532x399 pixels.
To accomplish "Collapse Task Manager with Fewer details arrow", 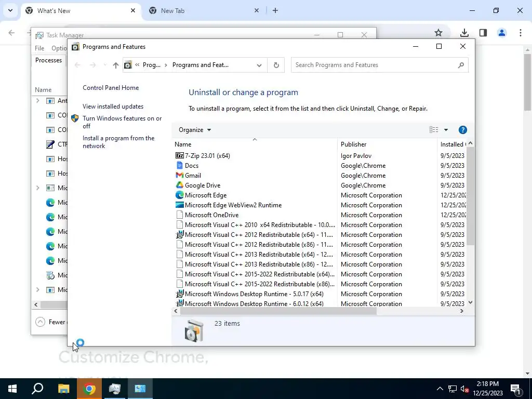I will 40,322.
